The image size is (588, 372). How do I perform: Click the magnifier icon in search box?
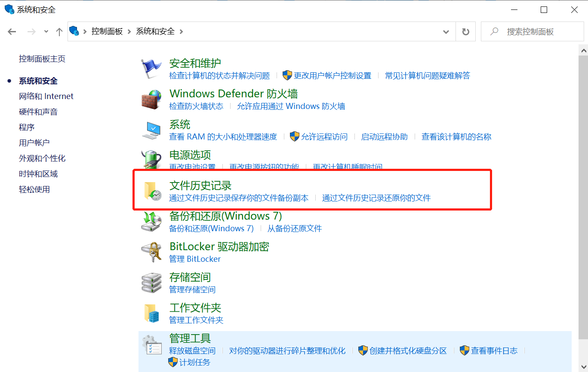click(x=495, y=31)
